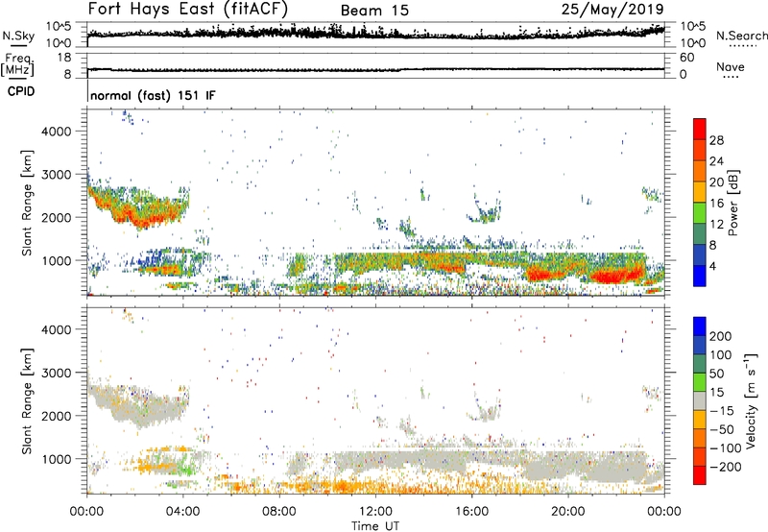Image resolution: width=768 pixels, height=532 pixels.
Task: Click the '16:00' time tick label
Action: pos(471,512)
